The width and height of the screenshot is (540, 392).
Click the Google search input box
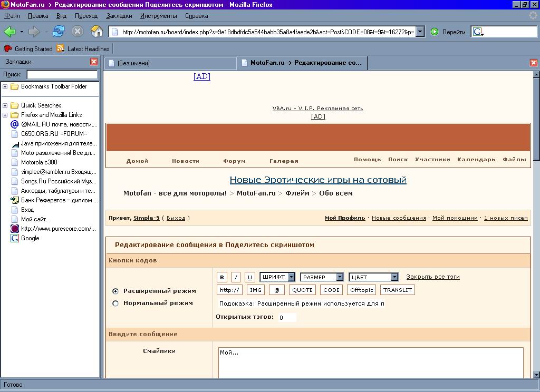[510, 32]
